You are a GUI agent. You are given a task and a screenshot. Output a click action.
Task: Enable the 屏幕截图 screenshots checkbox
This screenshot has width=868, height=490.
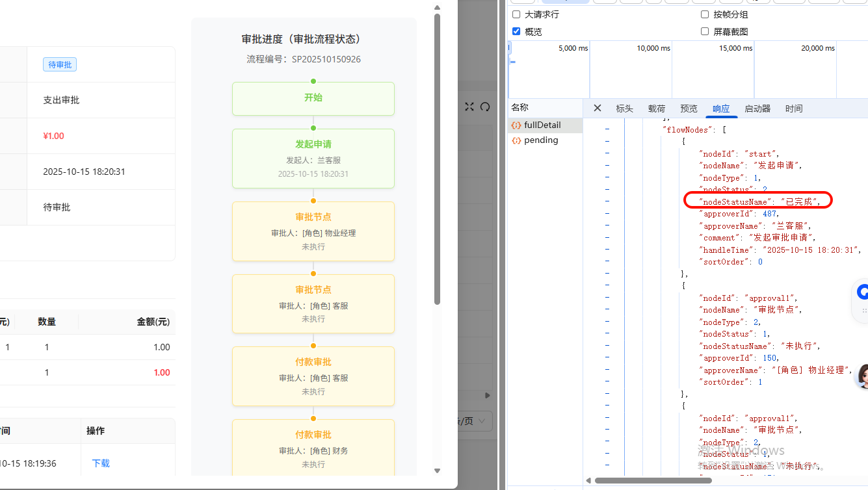pyautogui.click(x=704, y=31)
